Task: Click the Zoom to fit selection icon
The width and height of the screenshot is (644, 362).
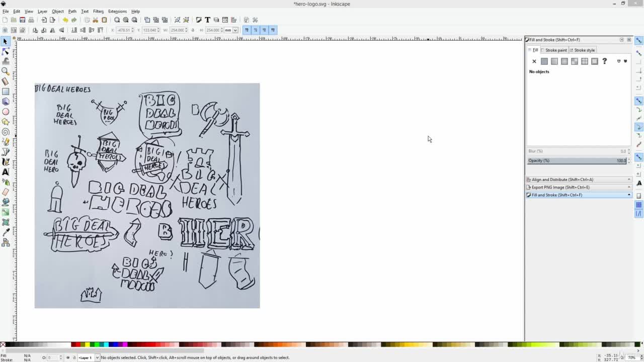Action: pyautogui.click(x=117, y=20)
